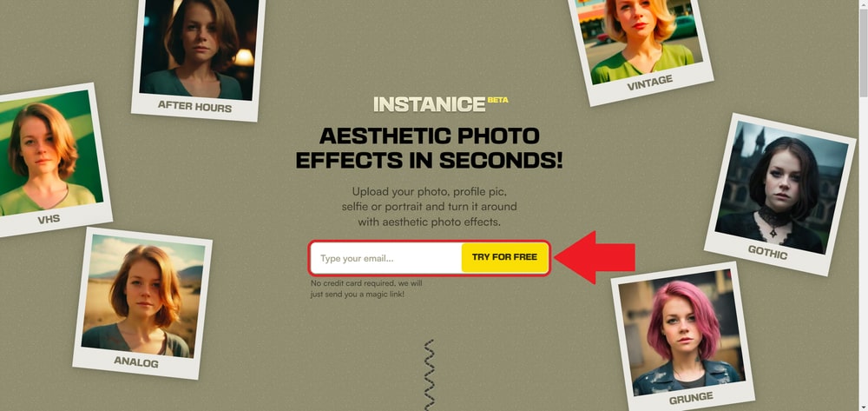
Task: Open the Analog effect portrait photo
Action: [x=143, y=295]
